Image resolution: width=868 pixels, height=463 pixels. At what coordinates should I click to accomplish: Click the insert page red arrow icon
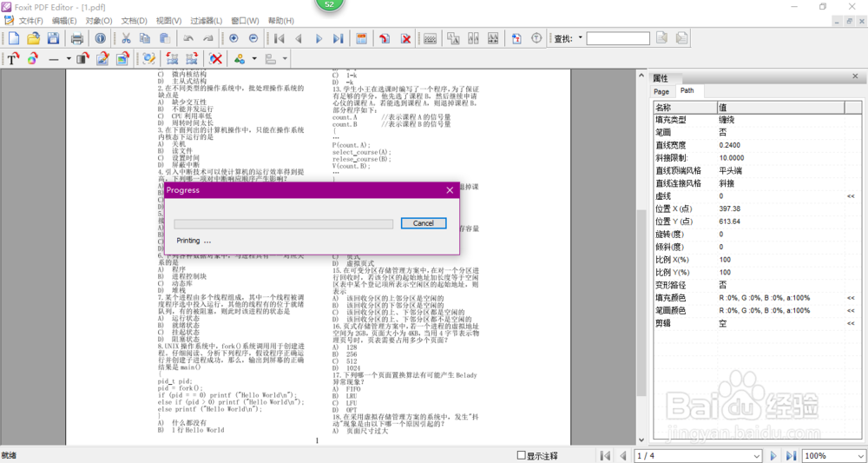385,38
